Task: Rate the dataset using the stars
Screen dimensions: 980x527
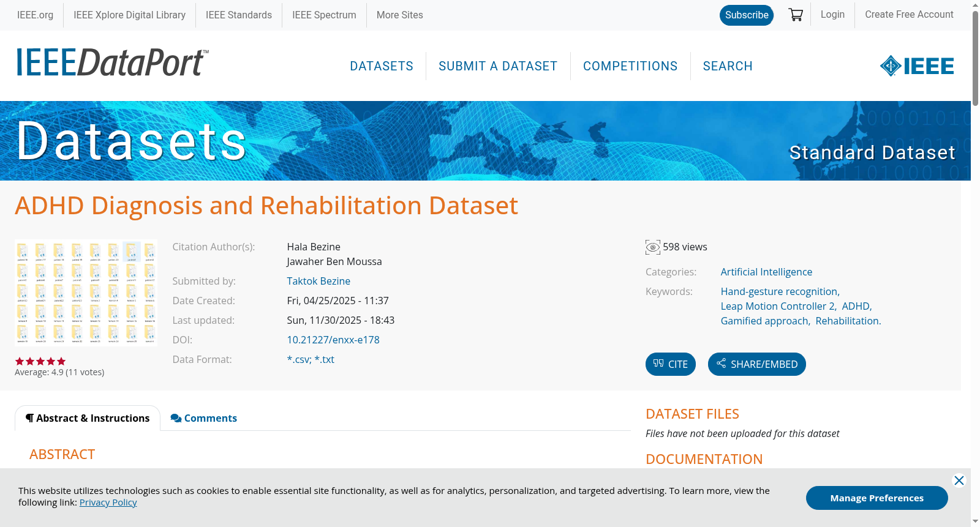Action: click(40, 361)
